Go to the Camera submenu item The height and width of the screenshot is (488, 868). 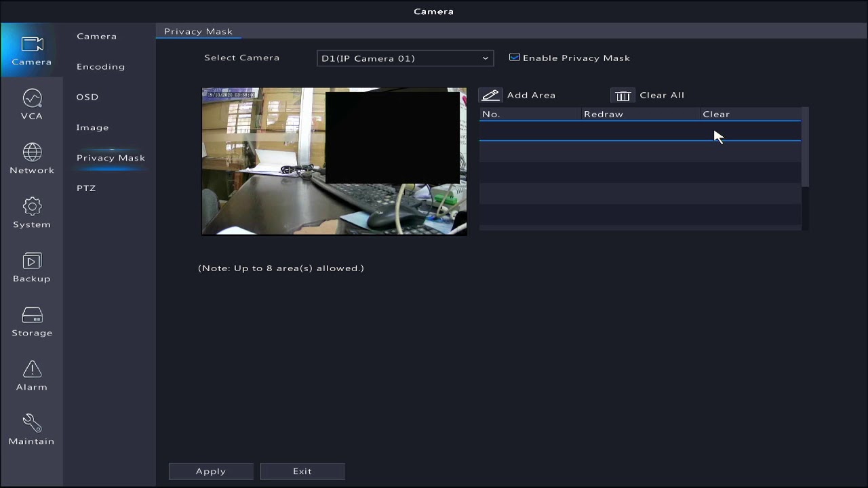[96, 36]
